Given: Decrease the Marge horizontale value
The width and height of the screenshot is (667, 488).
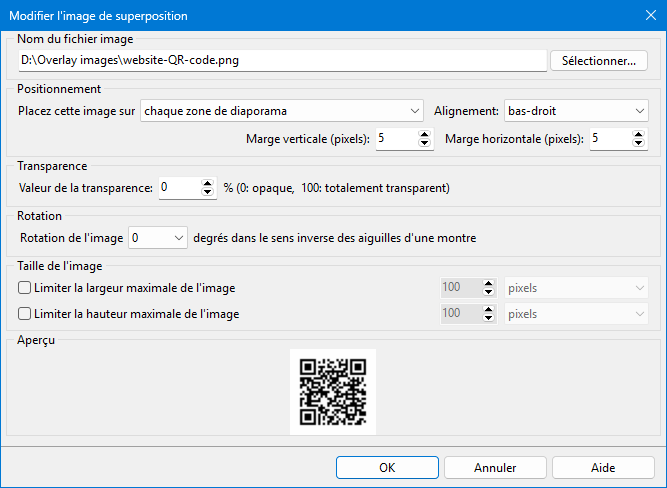Looking at the screenshot, I should coord(638,143).
